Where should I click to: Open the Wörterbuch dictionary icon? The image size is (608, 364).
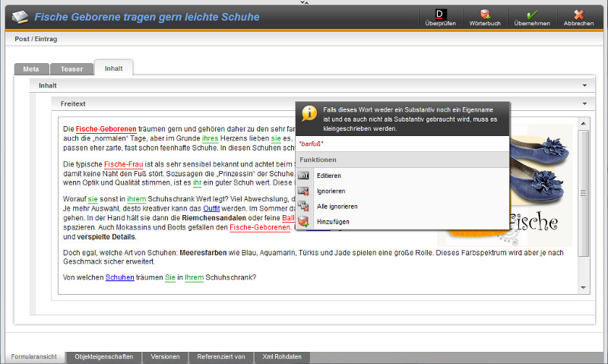coord(485,14)
